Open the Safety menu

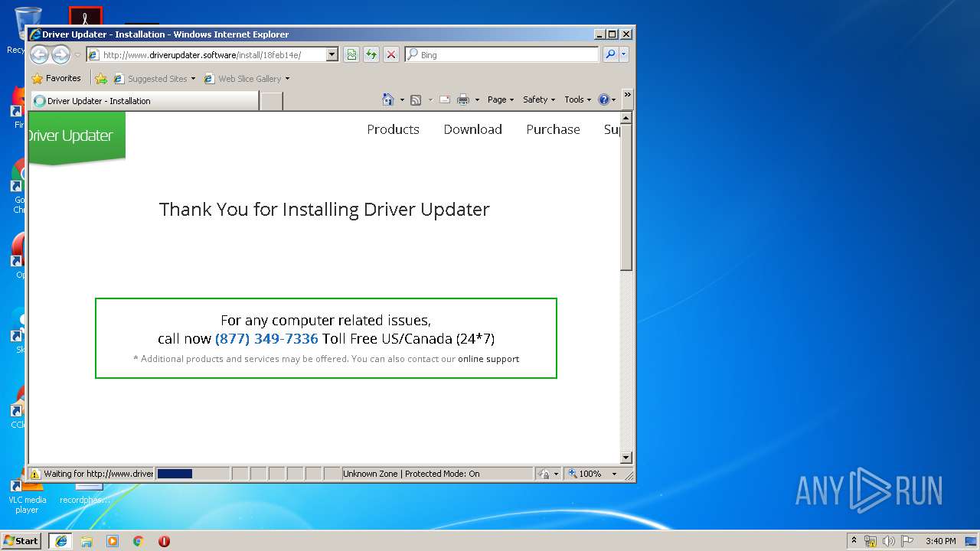pos(539,99)
